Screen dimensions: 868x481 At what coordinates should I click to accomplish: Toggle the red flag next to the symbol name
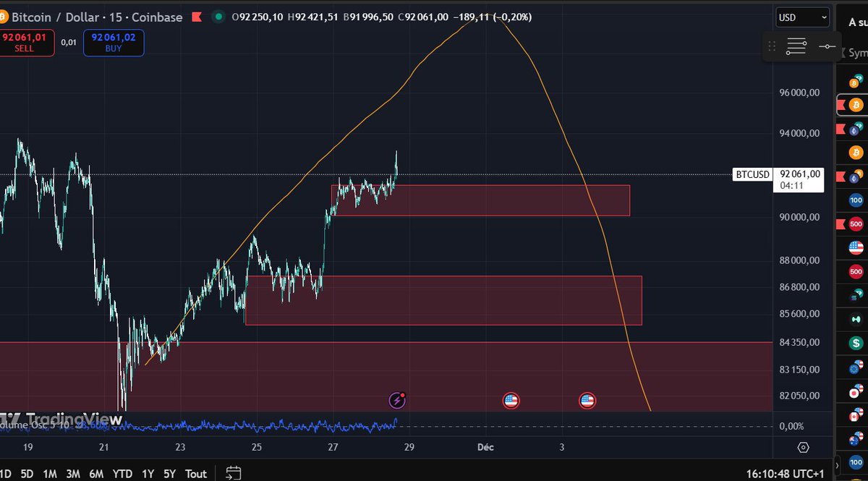click(x=197, y=17)
